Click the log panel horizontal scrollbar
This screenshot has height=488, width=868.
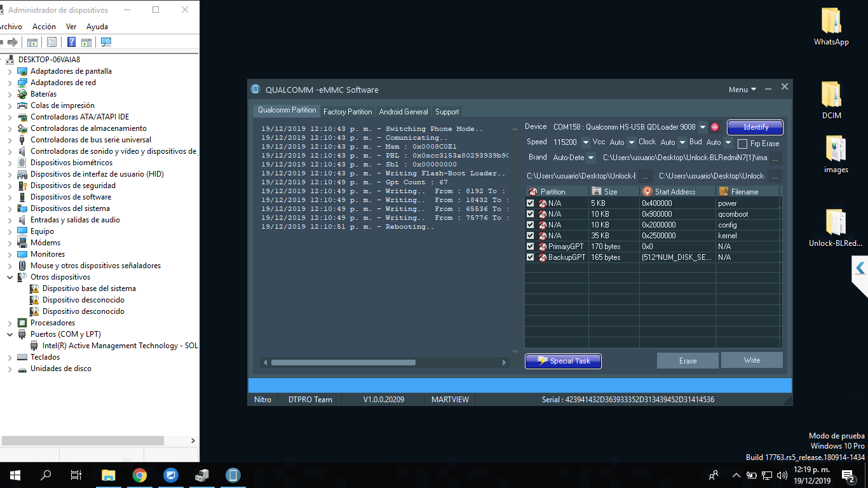[343, 362]
